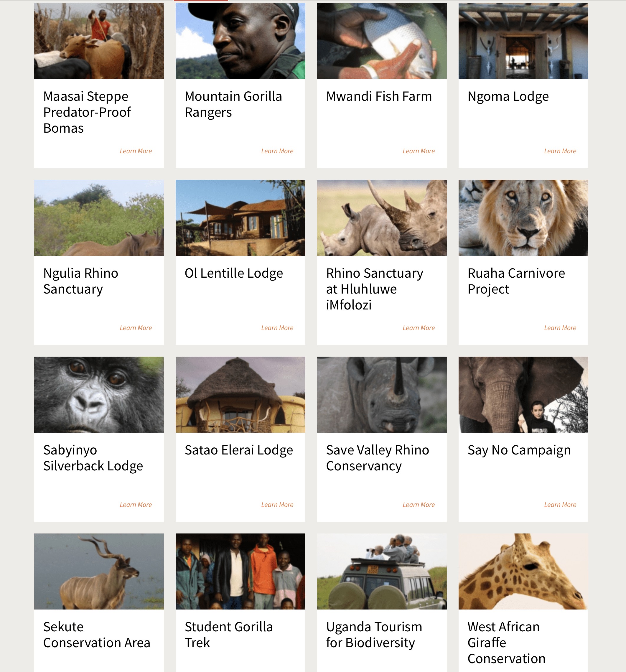
Task: Select the Say No Campaign elephant photo
Action: point(523,394)
